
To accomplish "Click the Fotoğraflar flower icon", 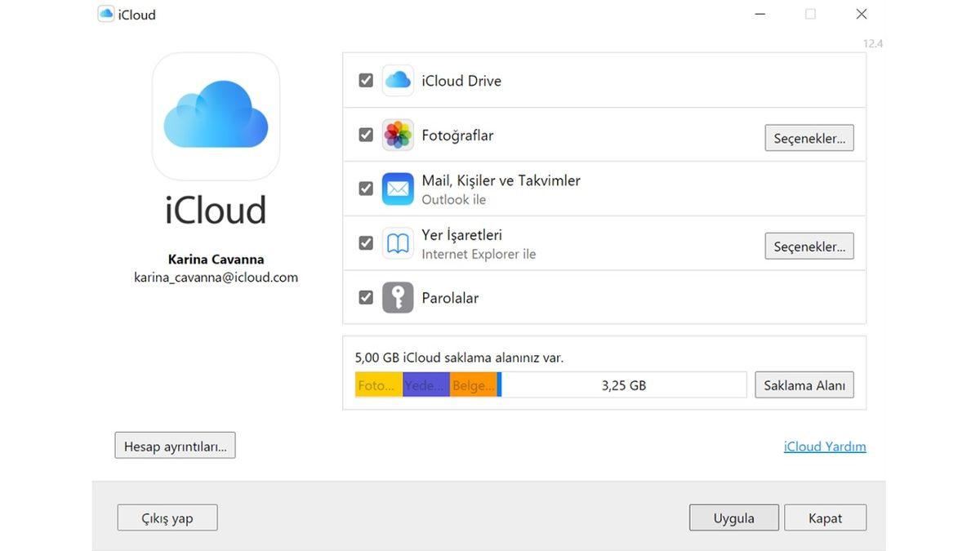I will (398, 134).
